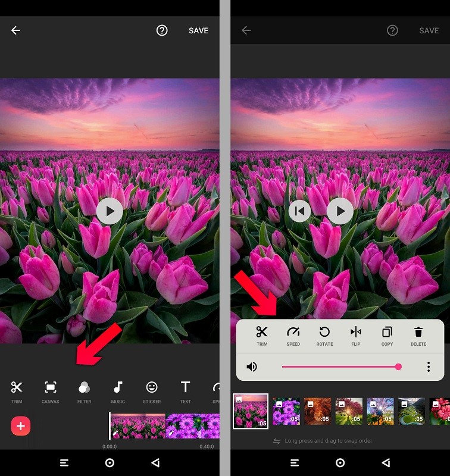Mute the clip with speaker icon
The height and width of the screenshot is (476, 450).
tap(252, 367)
